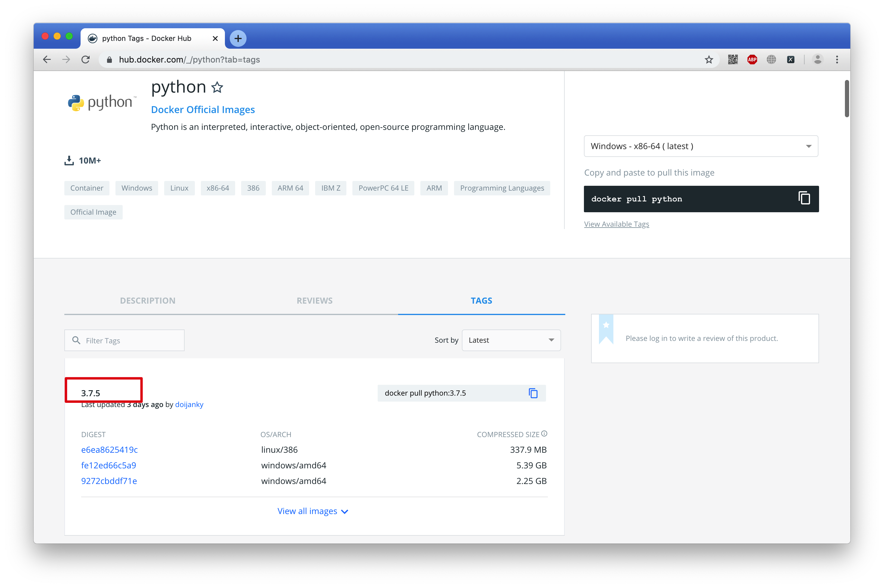Open the Sort by Latest dropdown
Viewport: 884px width, 588px height.
(x=511, y=340)
